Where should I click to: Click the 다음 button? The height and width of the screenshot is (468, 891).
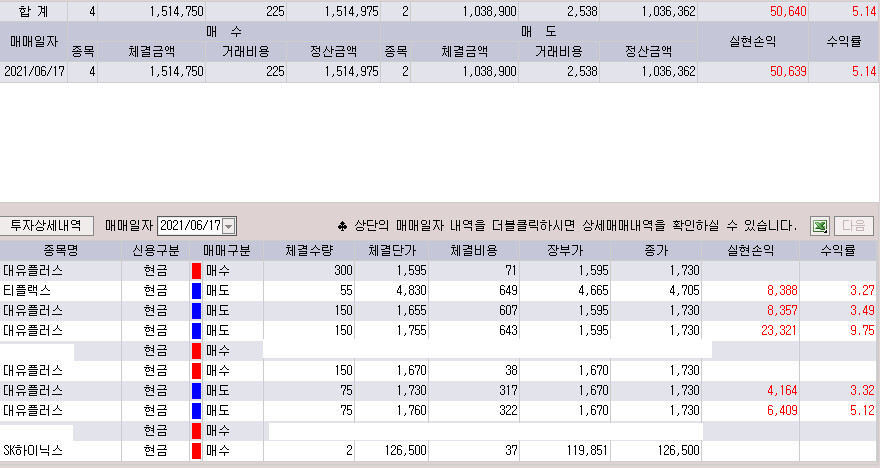(853, 226)
